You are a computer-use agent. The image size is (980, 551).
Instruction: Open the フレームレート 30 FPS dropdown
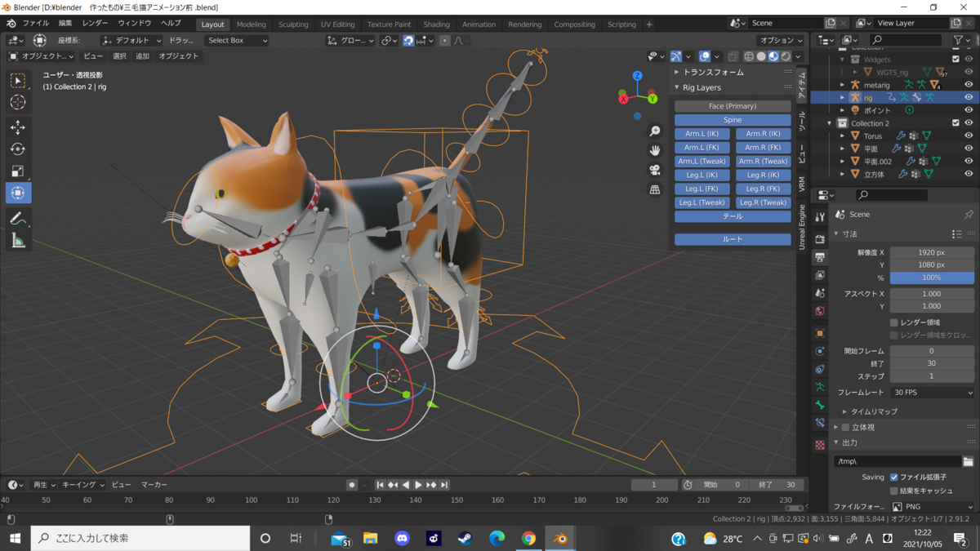[x=932, y=393]
